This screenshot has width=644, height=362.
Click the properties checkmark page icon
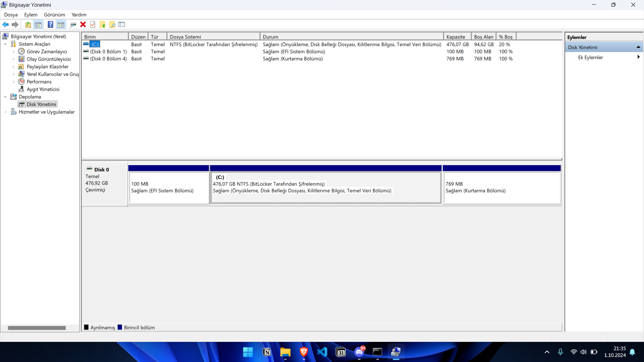93,24
